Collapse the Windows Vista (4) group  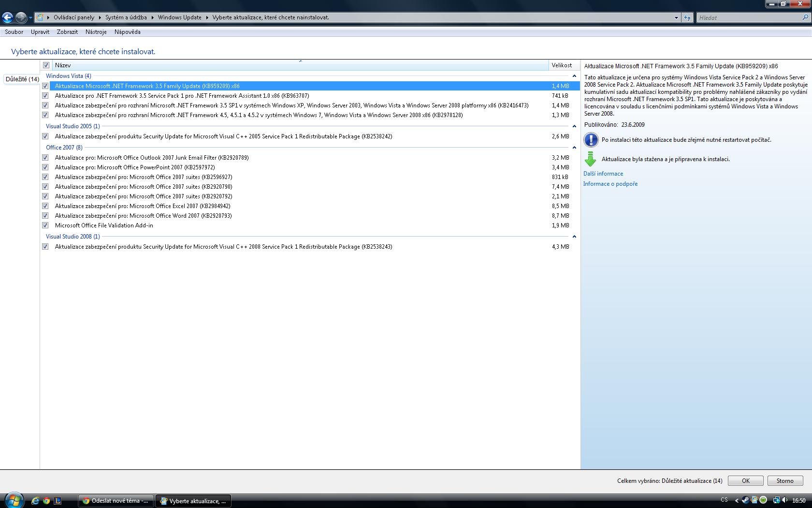(574, 76)
